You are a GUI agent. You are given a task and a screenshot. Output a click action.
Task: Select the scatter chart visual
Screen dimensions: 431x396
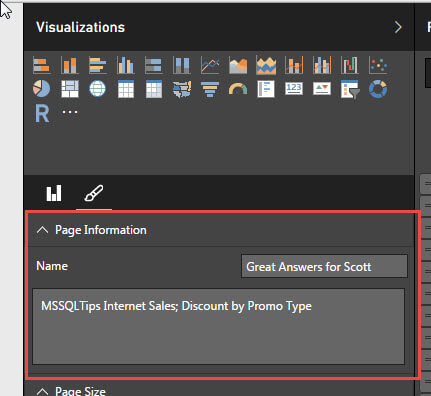coord(378,65)
